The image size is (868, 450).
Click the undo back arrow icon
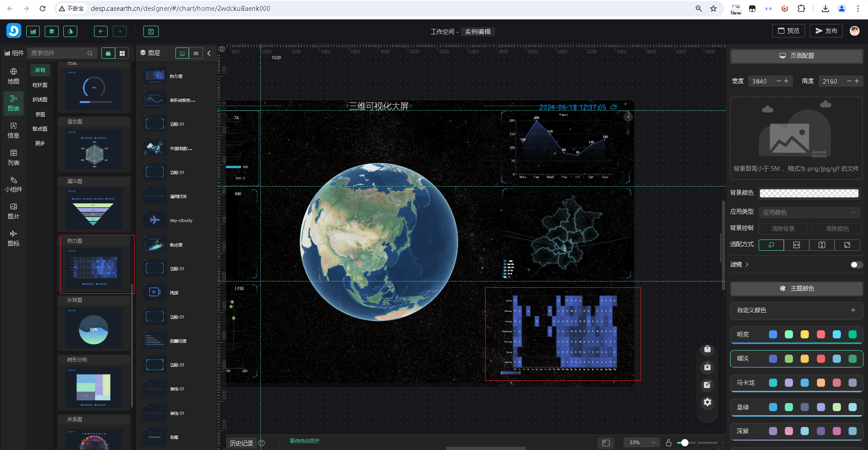[101, 31]
